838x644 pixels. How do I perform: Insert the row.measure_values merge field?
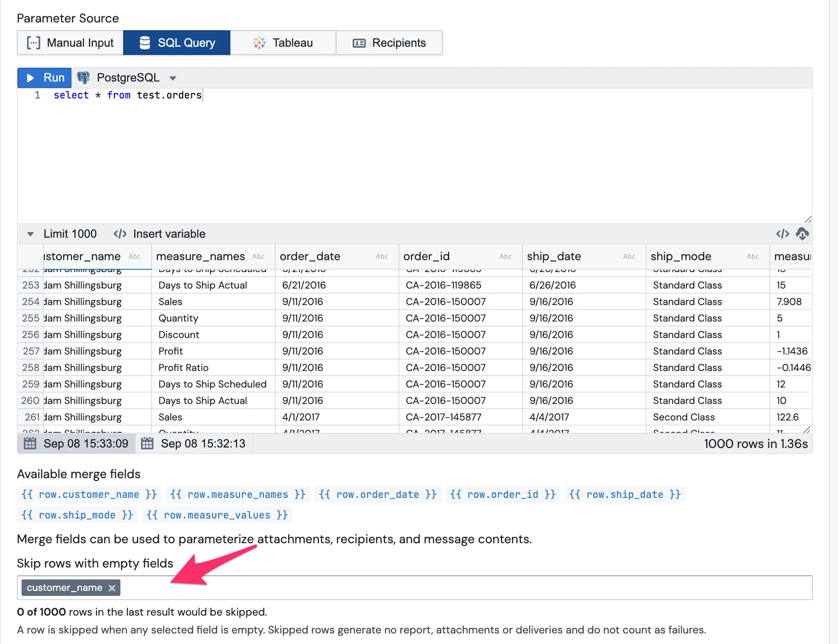pos(217,515)
